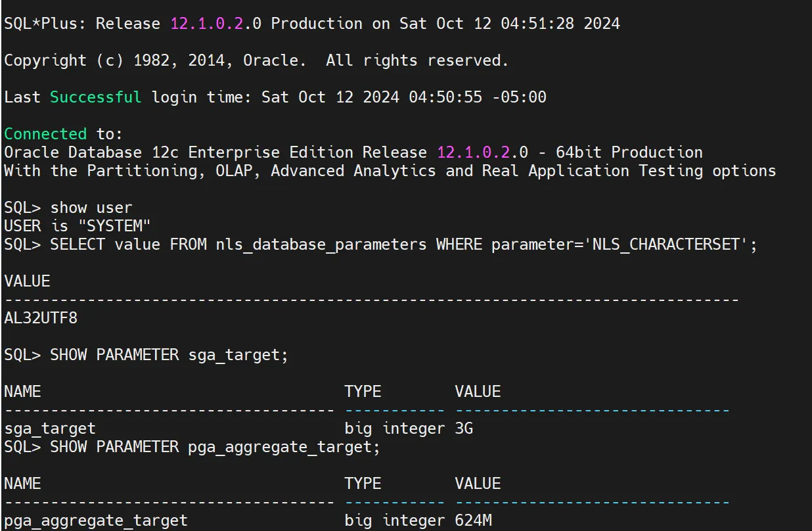Click the pga_aggregate_target value 624M
Viewport: 812px width, 531px height.
[473, 520]
